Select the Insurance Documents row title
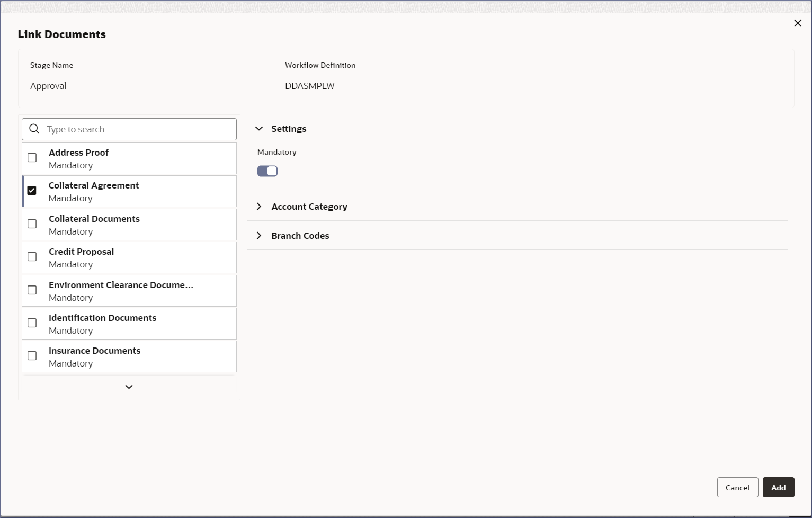The image size is (812, 518). coord(94,351)
